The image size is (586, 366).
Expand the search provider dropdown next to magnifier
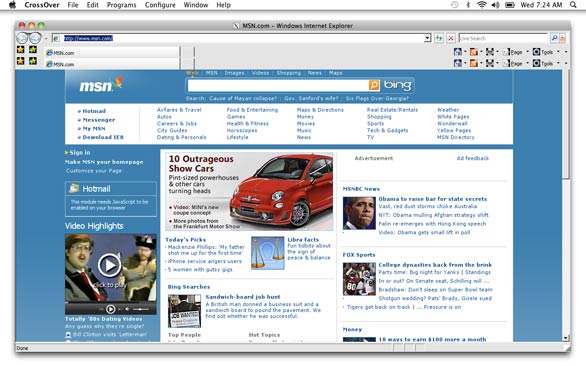click(562, 38)
